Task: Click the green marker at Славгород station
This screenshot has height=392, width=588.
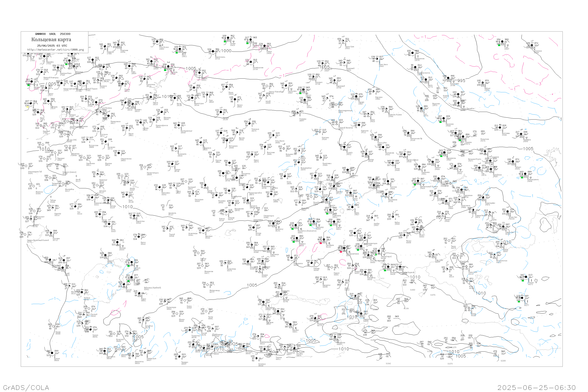Action: [327, 213]
